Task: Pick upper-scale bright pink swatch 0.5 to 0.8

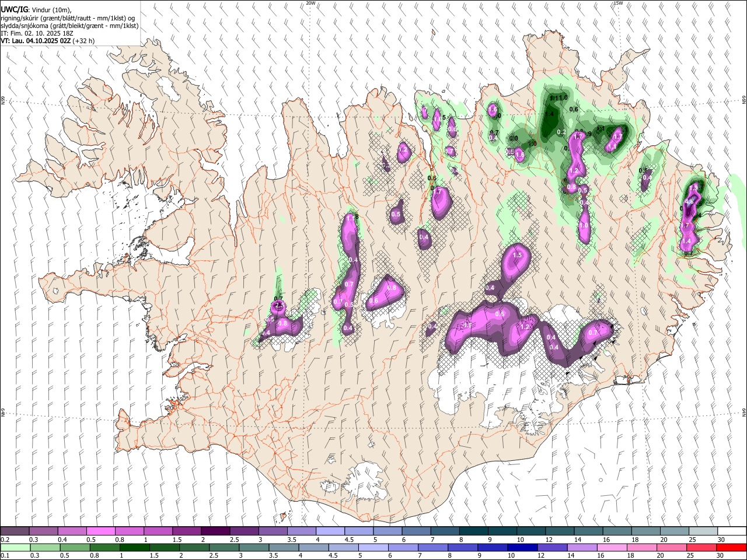Action: [100, 531]
